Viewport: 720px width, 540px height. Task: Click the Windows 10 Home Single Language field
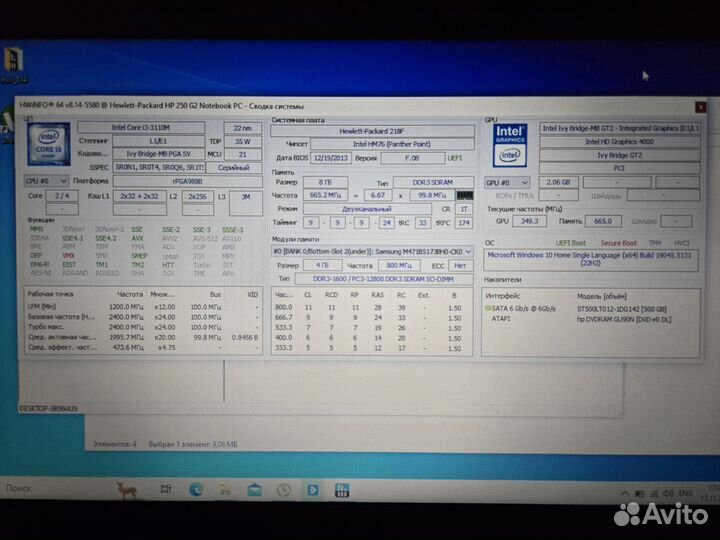coord(591,259)
